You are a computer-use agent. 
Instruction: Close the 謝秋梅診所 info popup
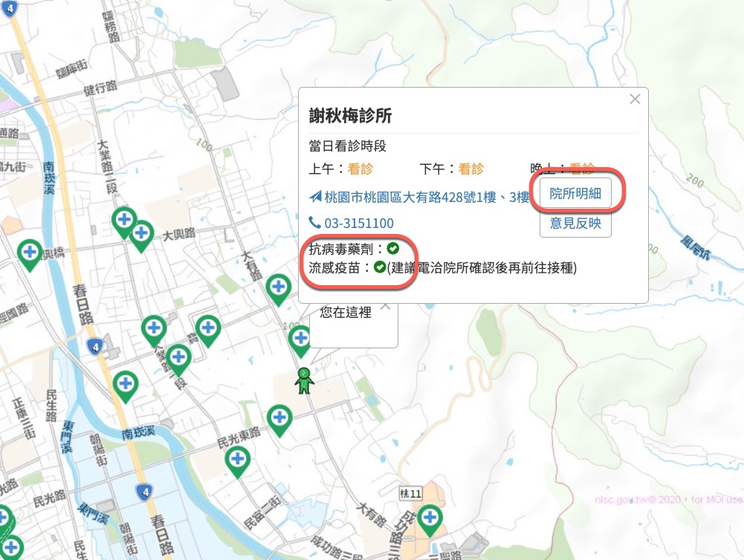point(635,99)
